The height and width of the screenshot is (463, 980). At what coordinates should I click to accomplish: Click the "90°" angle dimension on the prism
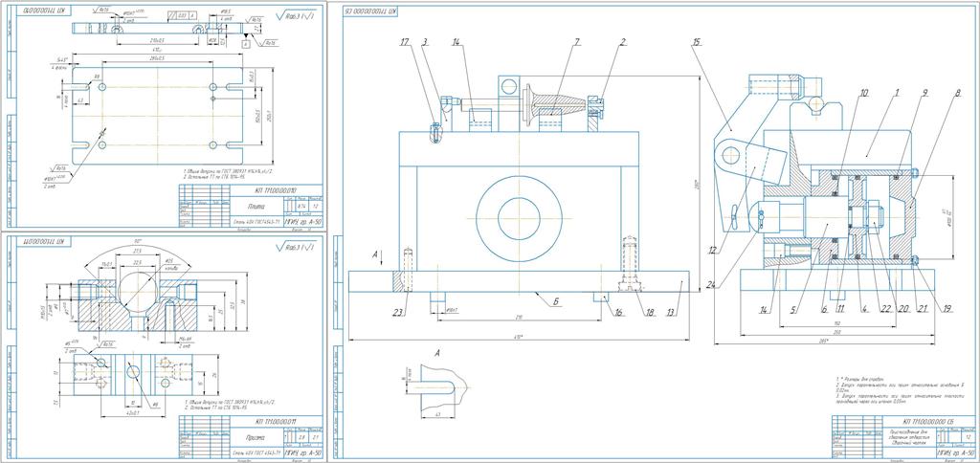point(138,241)
